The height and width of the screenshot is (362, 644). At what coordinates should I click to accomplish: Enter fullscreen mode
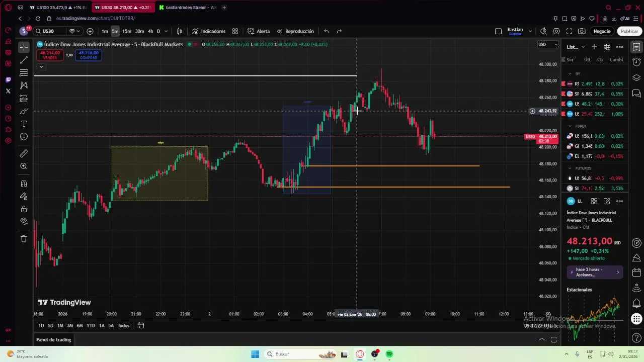click(x=569, y=31)
